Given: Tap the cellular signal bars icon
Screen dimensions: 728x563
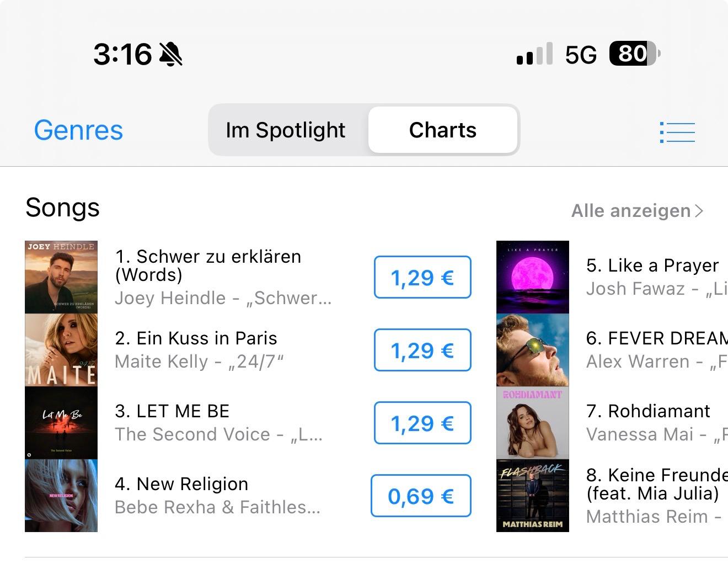Looking at the screenshot, I should (534, 55).
